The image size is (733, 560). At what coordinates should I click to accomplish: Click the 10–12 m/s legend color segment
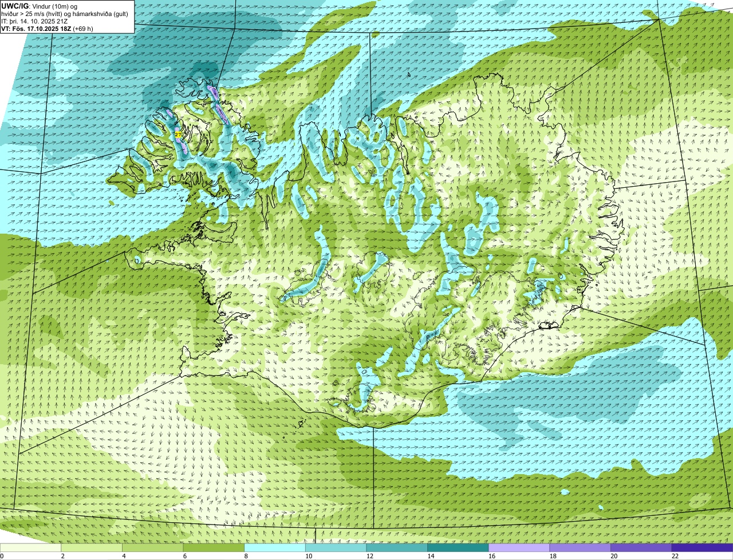(336, 547)
